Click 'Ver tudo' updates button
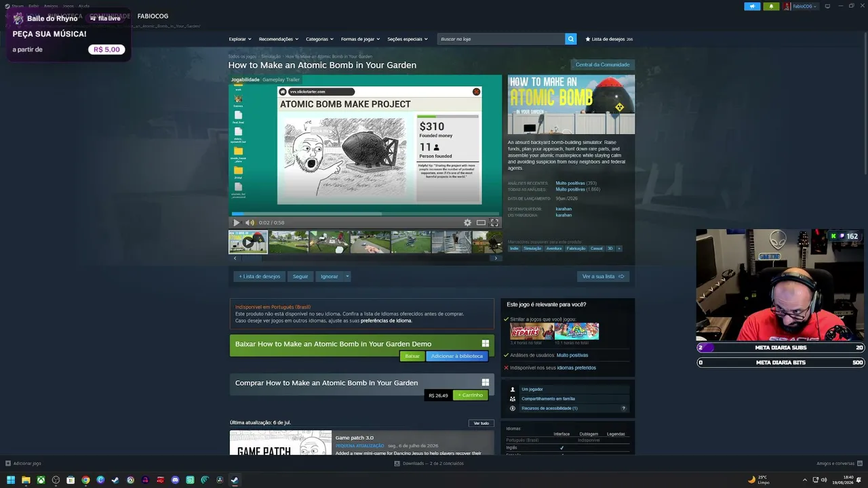Image resolution: width=868 pixels, height=488 pixels. tap(481, 423)
